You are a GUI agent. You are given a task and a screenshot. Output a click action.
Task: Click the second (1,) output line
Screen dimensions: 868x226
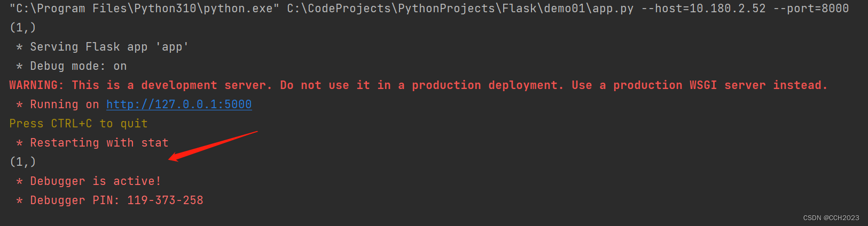(23, 162)
